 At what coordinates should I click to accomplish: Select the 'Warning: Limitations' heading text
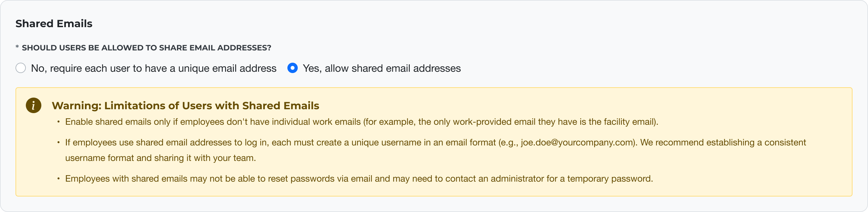pyautogui.click(x=185, y=105)
